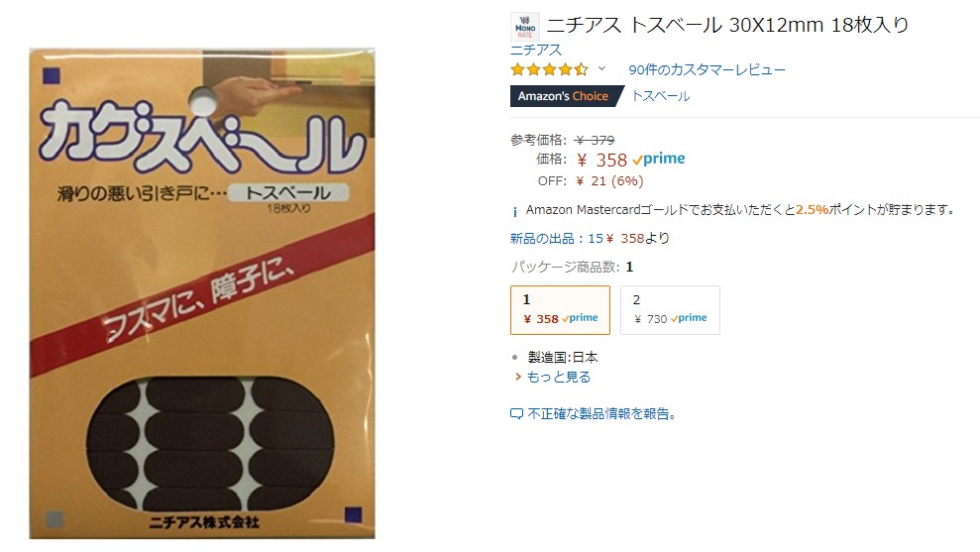The height and width of the screenshot is (552, 980).
Task: Open the トスベール keyword link
Action: [x=661, y=96]
